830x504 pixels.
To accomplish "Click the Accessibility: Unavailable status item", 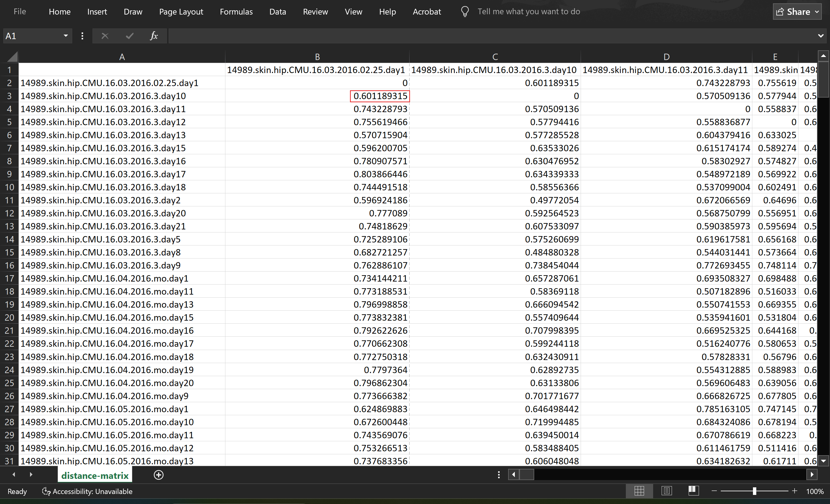I will [87, 492].
